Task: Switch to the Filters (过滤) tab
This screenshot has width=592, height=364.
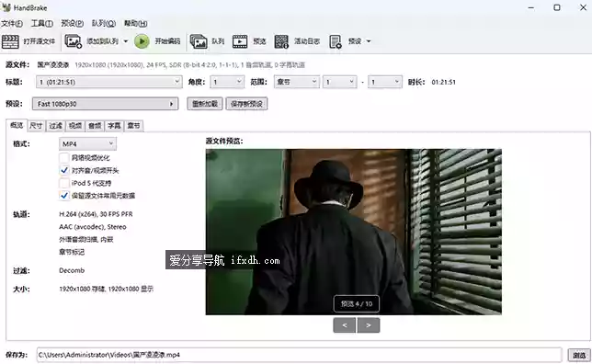Action: coord(55,126)
